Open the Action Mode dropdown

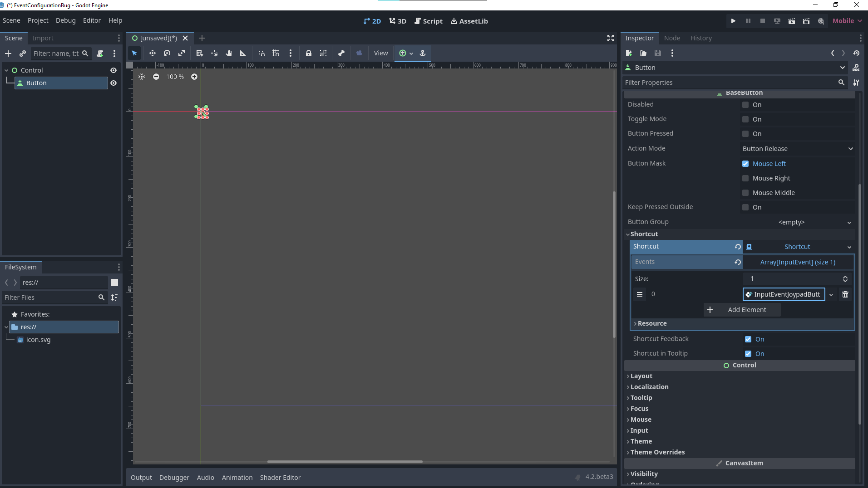[x=797, y=148]
